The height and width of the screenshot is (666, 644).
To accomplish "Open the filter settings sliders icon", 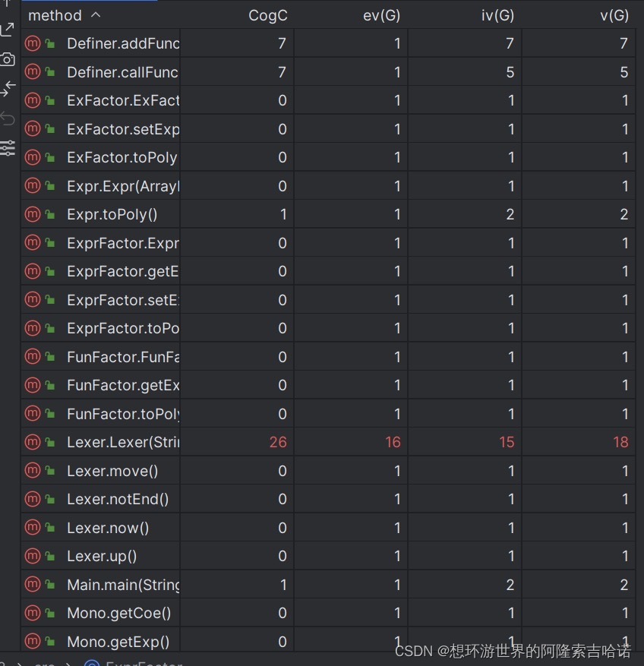I will click(8, 148).
